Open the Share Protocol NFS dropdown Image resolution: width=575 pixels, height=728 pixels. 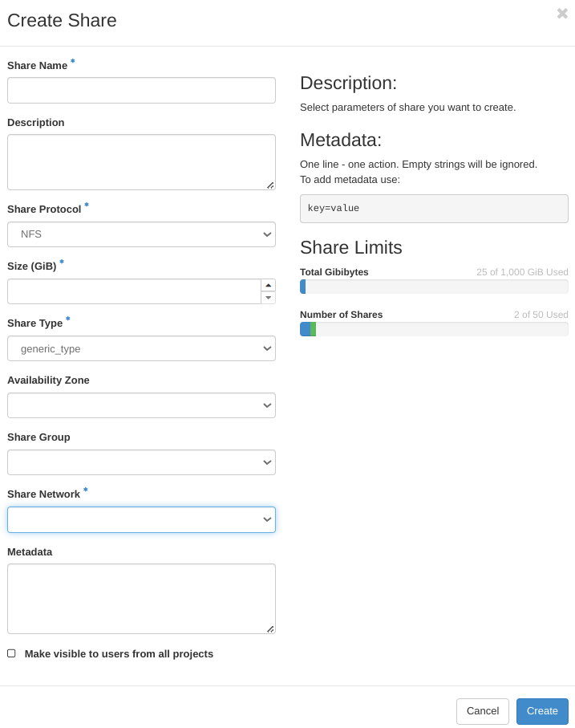pyautogui.click(x=141, y=234)
